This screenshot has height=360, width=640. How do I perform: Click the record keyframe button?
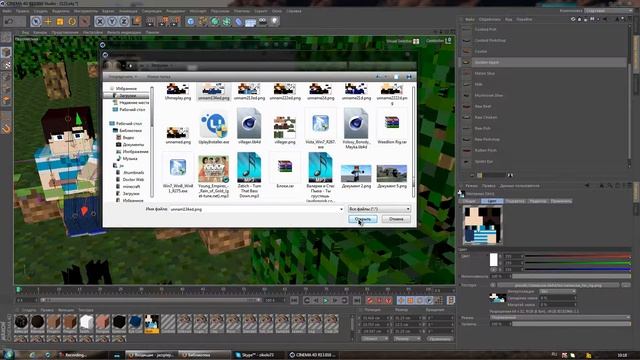(x=370, y=300)
